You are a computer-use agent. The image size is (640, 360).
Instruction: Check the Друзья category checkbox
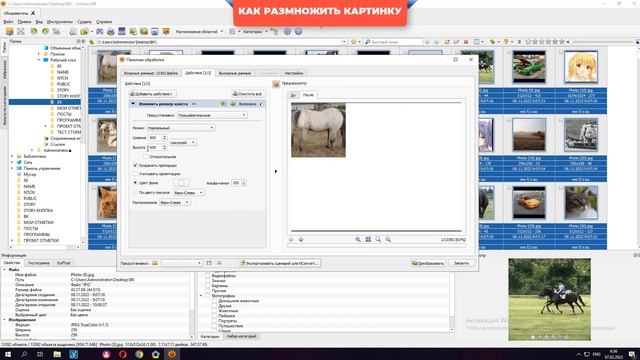(214, 306)
